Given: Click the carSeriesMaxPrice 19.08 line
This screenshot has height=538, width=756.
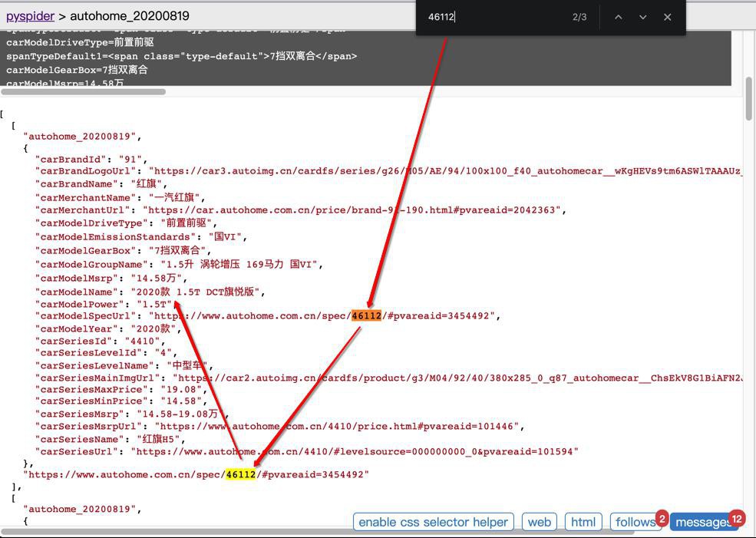Looking at the screenshot, I should pyautogui.click(x=121, y=389).
